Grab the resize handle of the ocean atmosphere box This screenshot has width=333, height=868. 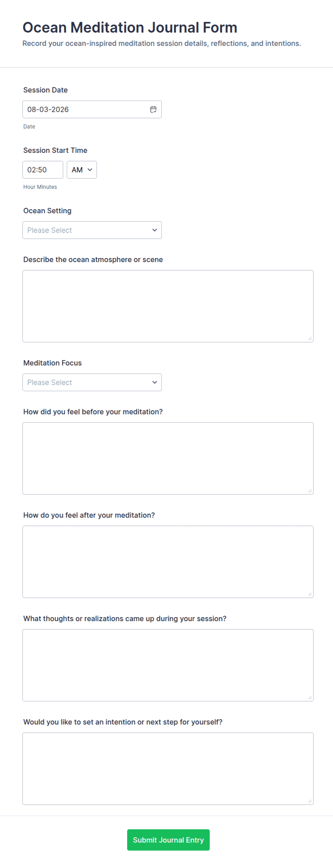coord(310,339)
